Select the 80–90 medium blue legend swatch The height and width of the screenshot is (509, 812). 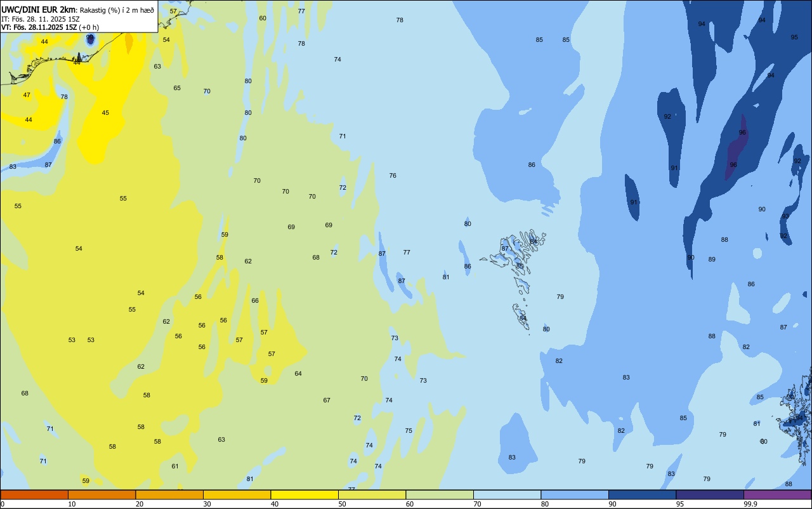(x=575, y=494)
